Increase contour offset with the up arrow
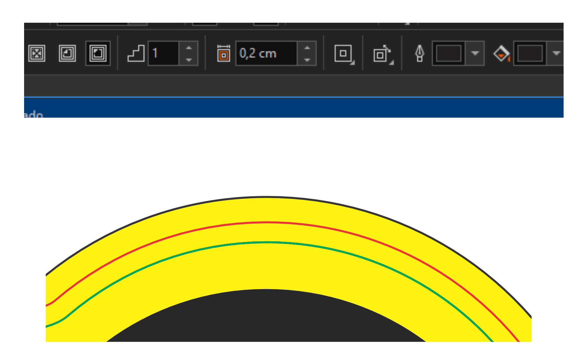 tap(307, 48)
